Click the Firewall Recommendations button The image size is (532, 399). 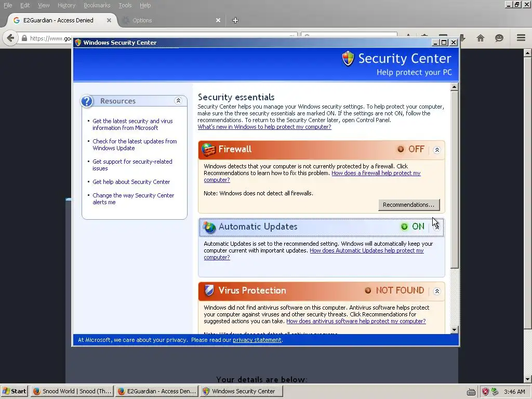(x=409, y=205)
